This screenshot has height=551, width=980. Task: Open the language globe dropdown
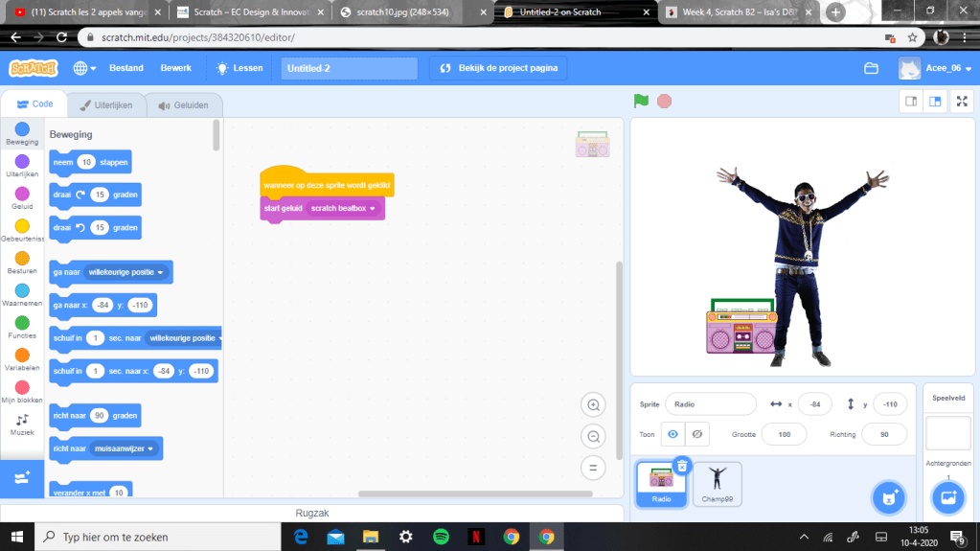point(84,68)
